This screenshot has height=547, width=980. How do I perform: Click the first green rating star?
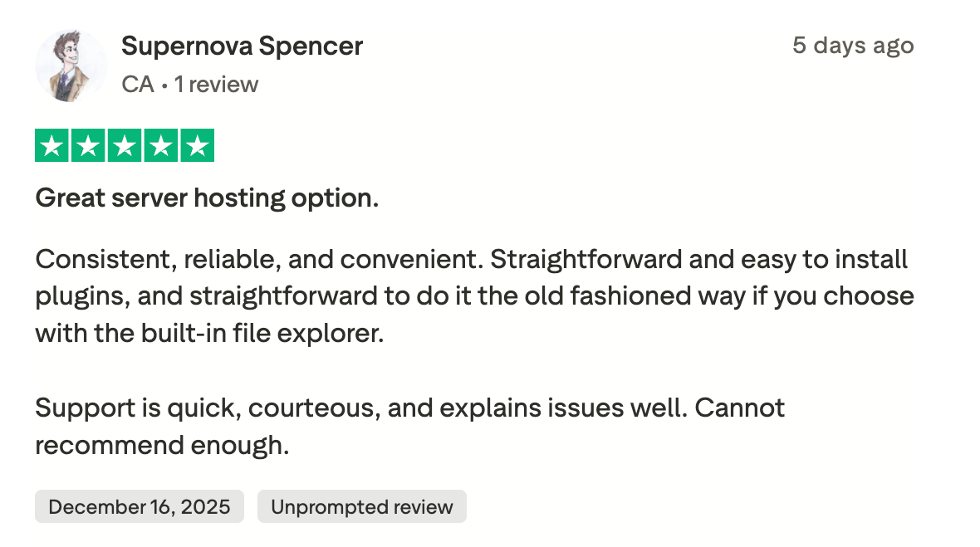point(51,146)
